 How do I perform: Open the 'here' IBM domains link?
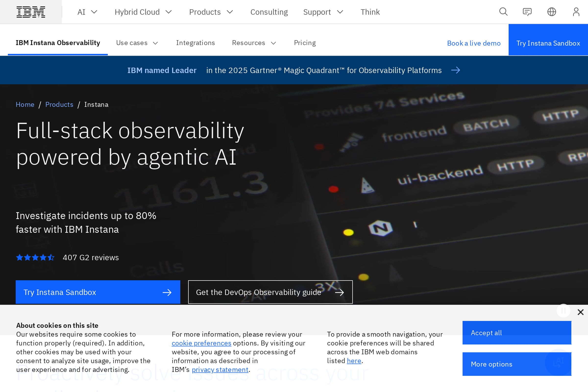[x=354, y=361]
